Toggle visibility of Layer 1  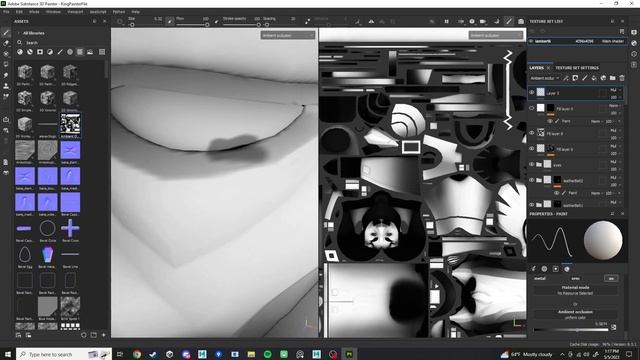click(532, 93)
